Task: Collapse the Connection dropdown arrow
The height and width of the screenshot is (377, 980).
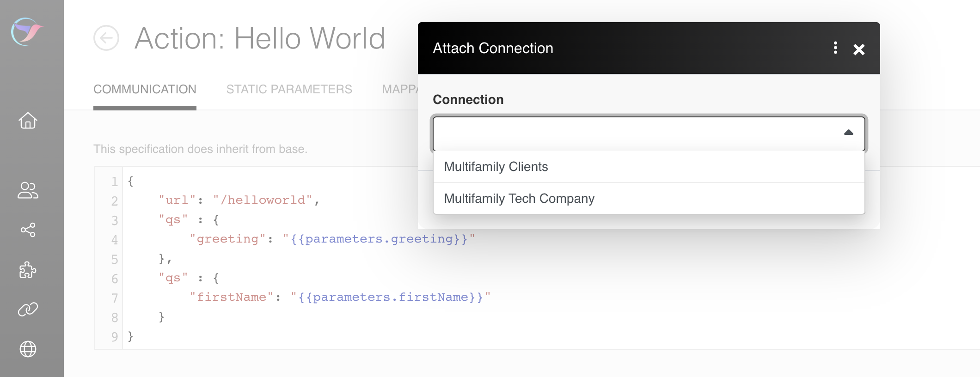Action: point(849,133)
